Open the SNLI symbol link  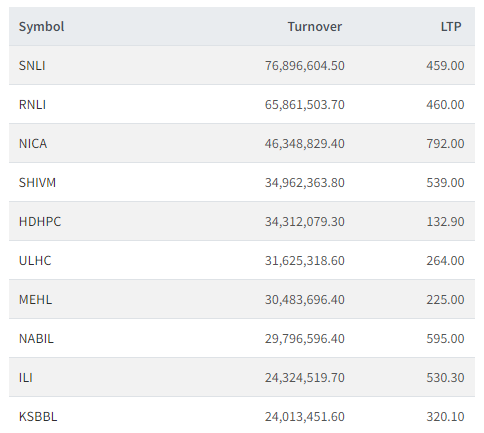click(32, 66)
